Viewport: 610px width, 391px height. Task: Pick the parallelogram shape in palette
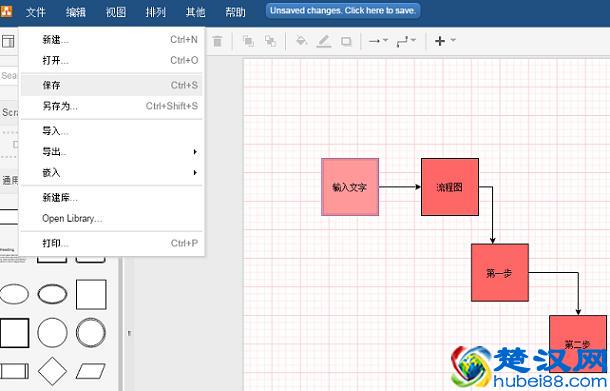91,371
